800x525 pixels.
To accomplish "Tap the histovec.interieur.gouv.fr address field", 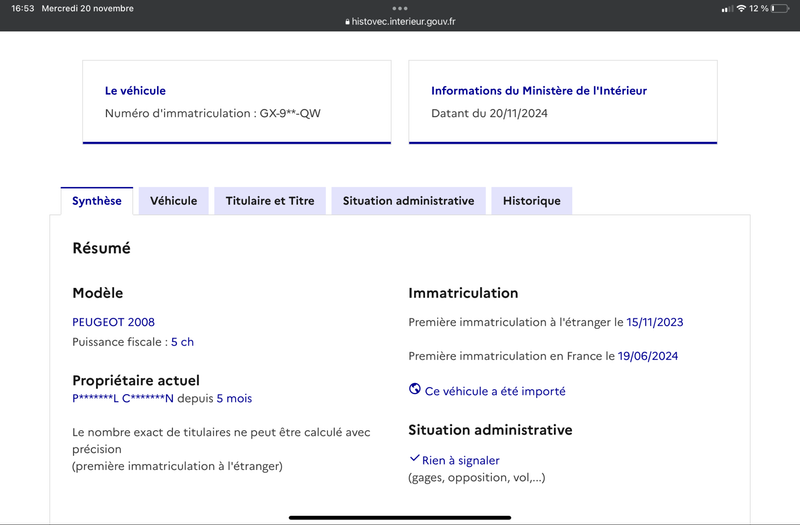I will 400,21.
